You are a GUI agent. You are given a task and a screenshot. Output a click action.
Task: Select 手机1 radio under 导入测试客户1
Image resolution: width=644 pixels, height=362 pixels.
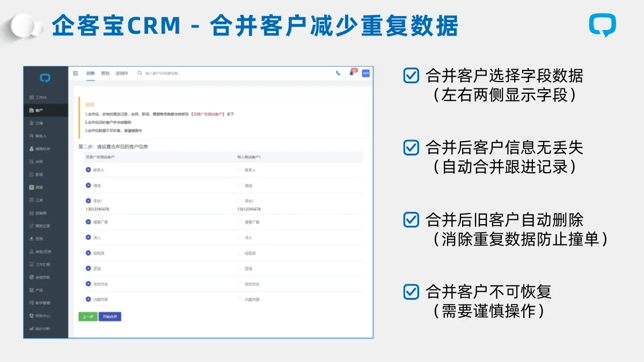click(x=240, y=201)
